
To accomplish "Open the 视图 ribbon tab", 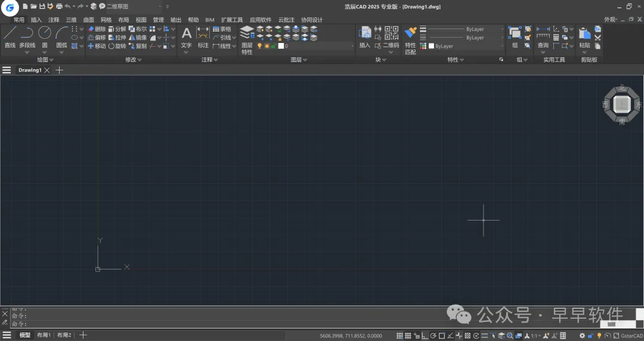I will click(141, 20).
